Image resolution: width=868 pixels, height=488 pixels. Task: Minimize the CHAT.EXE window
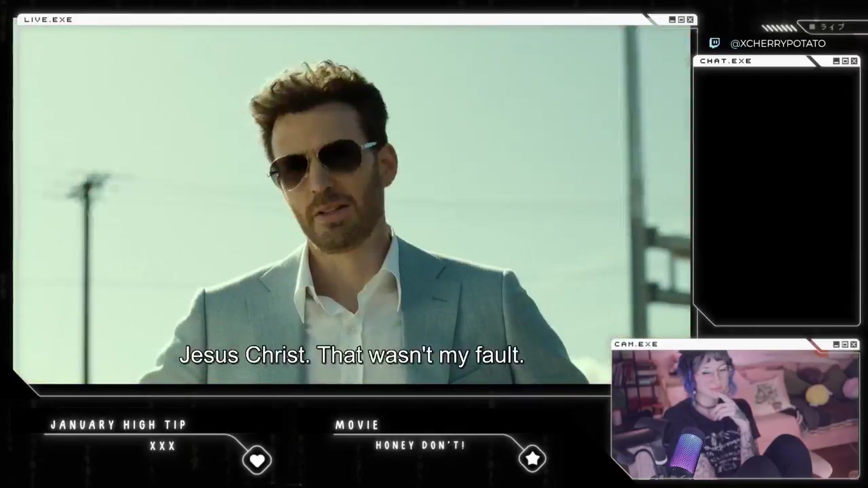tap(836, 61)
